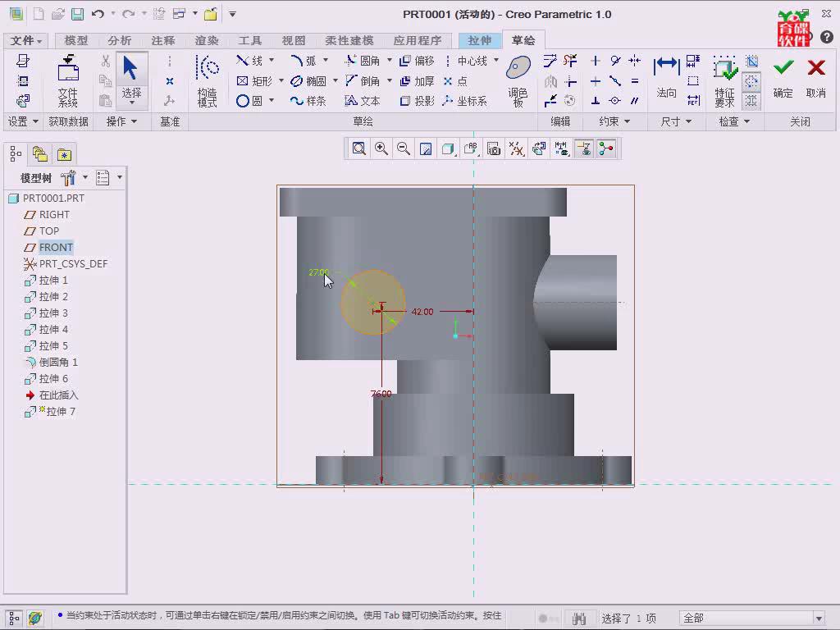
Task: Click the Perpendicular constraint icon
Action: pyautogui.click(x=596, y=101)
